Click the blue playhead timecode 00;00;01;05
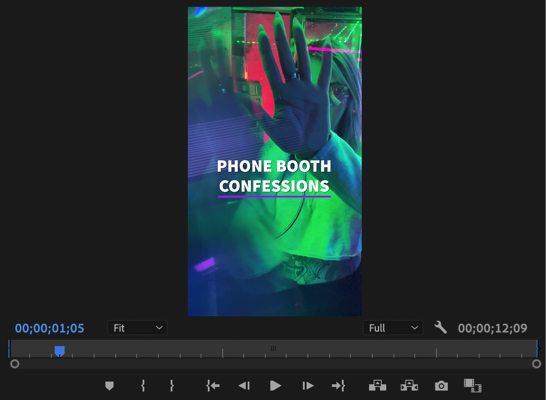This screenshot has height=400, width=546. (x=49, y=328)
